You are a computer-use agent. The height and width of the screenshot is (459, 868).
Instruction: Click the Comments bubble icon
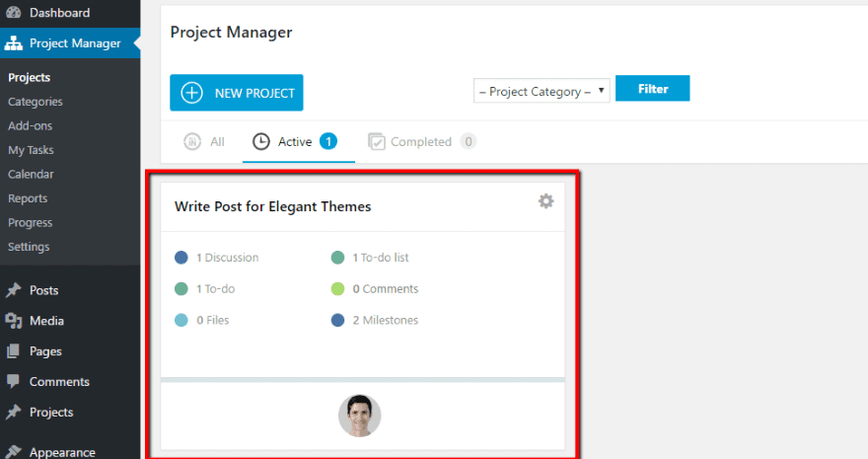tap(14, 381)
